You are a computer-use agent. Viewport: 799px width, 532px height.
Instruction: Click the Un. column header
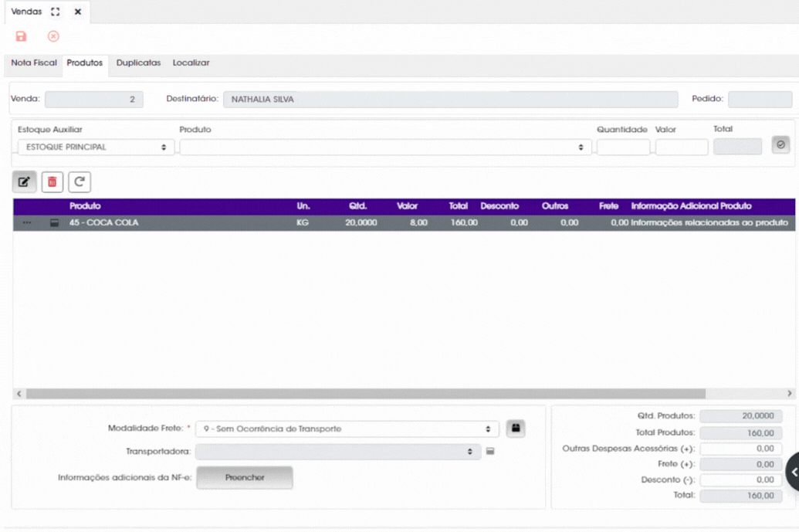click(303, 206)
